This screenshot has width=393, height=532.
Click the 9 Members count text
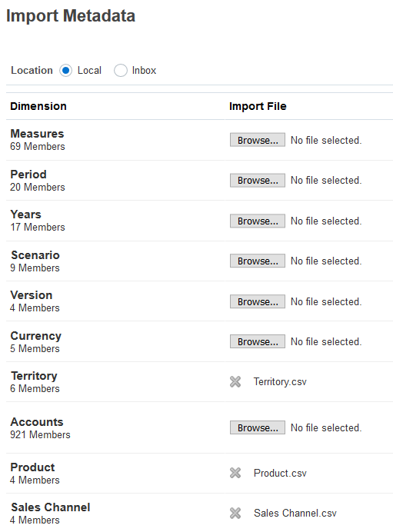coord(35,268)
